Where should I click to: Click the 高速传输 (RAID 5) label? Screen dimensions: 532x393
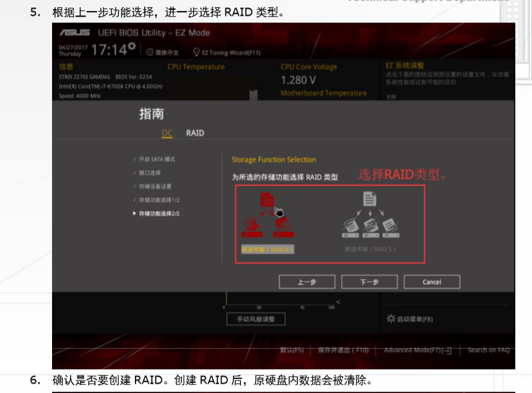tap(370, 250)
